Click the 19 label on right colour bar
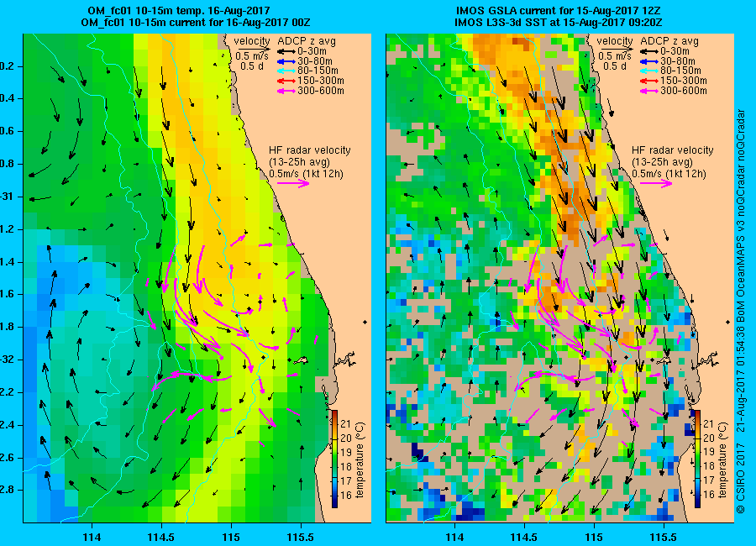The image size is (756, 546). click(x=708, y=452)
